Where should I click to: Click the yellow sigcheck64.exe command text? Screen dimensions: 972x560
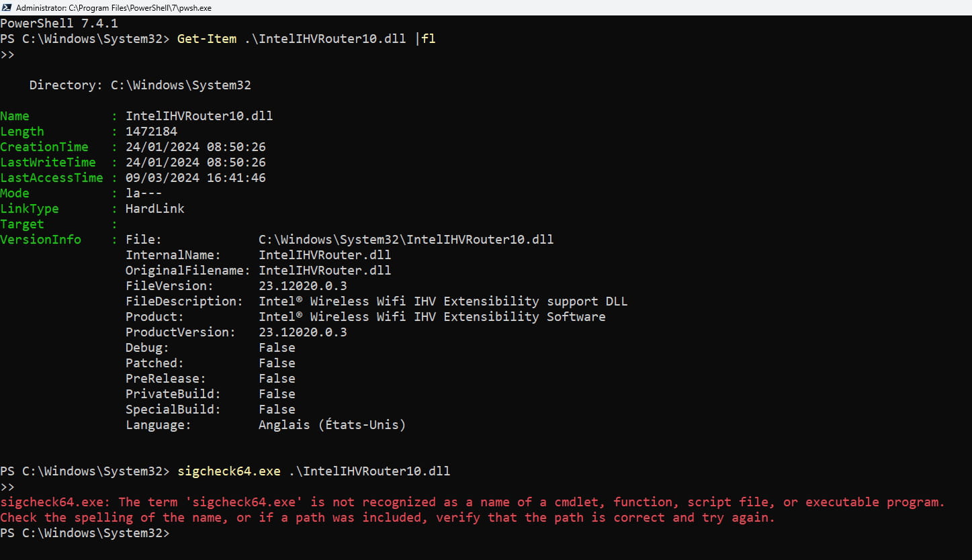click(x=229, y=471)
